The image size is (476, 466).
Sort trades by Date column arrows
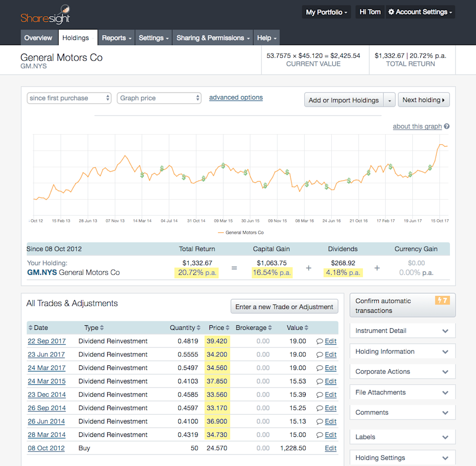click(31, 328)
